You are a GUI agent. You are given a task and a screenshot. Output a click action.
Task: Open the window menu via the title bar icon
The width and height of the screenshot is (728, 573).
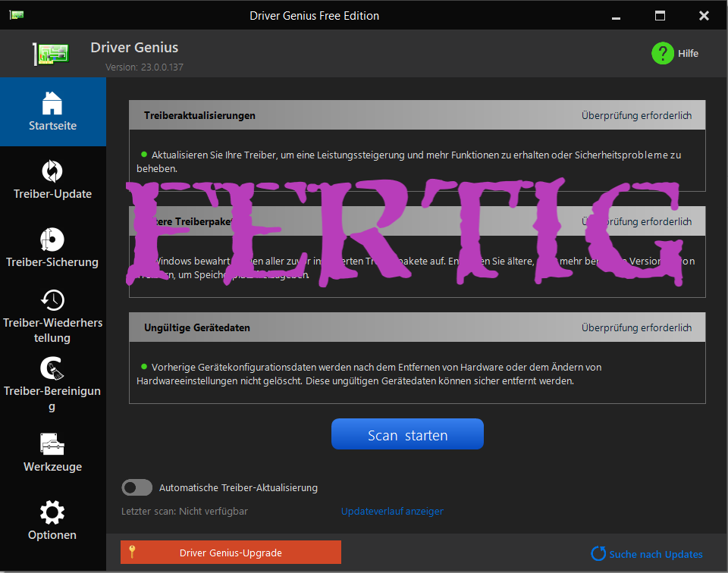point(15,14)
